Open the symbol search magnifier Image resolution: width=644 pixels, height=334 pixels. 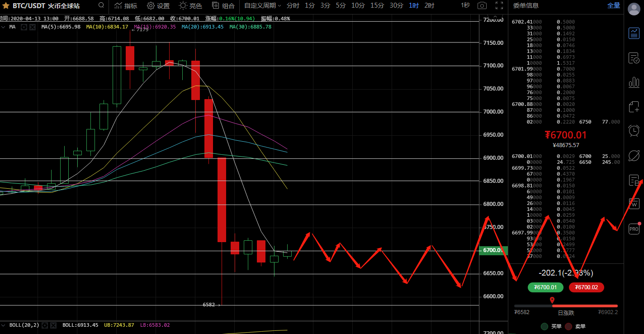[101, 5]
